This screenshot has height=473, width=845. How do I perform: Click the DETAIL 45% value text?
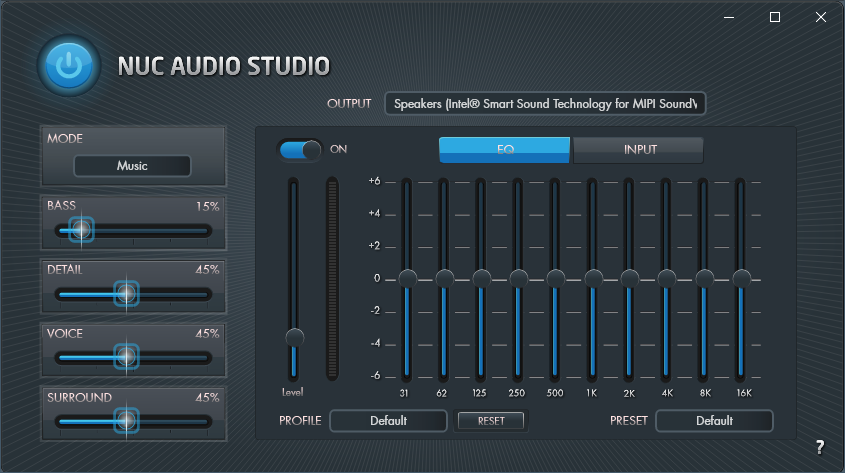(207, 269)
